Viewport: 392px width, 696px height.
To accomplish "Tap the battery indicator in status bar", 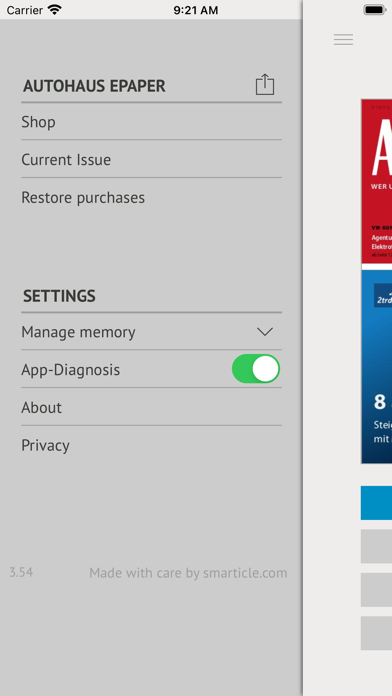I will [x=375, y=10].
